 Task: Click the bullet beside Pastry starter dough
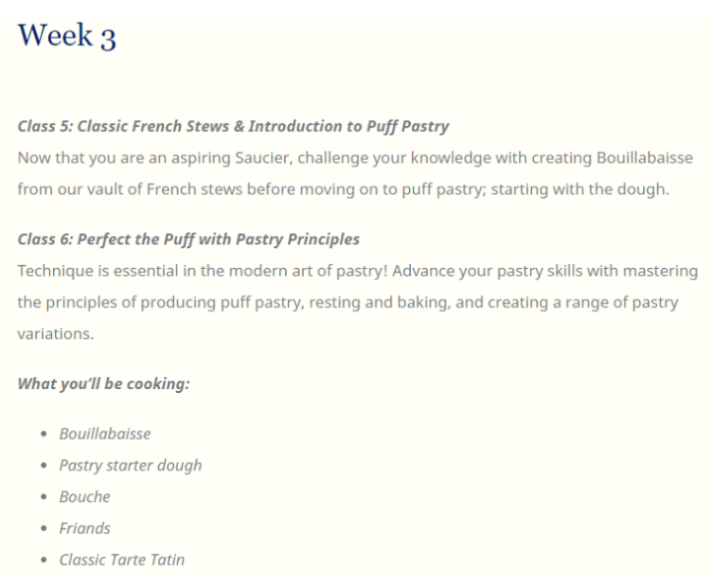(x=44, y=465)
